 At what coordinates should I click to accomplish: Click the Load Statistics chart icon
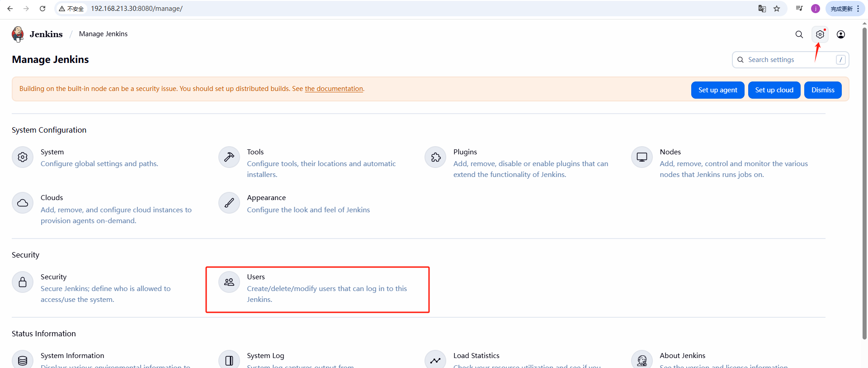point(435,360)
